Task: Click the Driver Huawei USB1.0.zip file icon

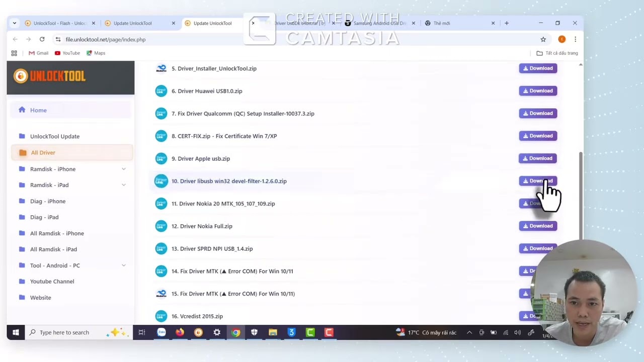Action: click(161, 91)
